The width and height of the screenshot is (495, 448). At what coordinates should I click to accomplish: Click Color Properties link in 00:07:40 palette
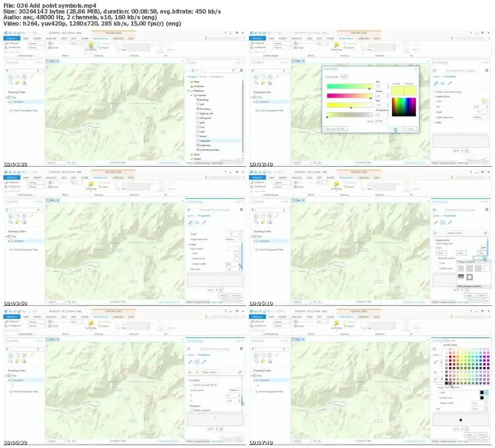tap(452, 387)
